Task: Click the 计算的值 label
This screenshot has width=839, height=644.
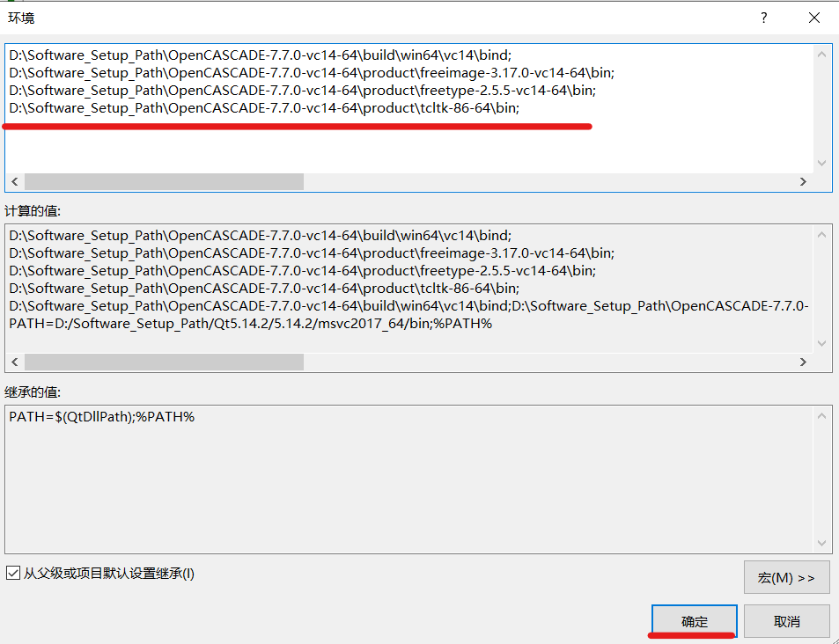Action: [x=33, y=211]
